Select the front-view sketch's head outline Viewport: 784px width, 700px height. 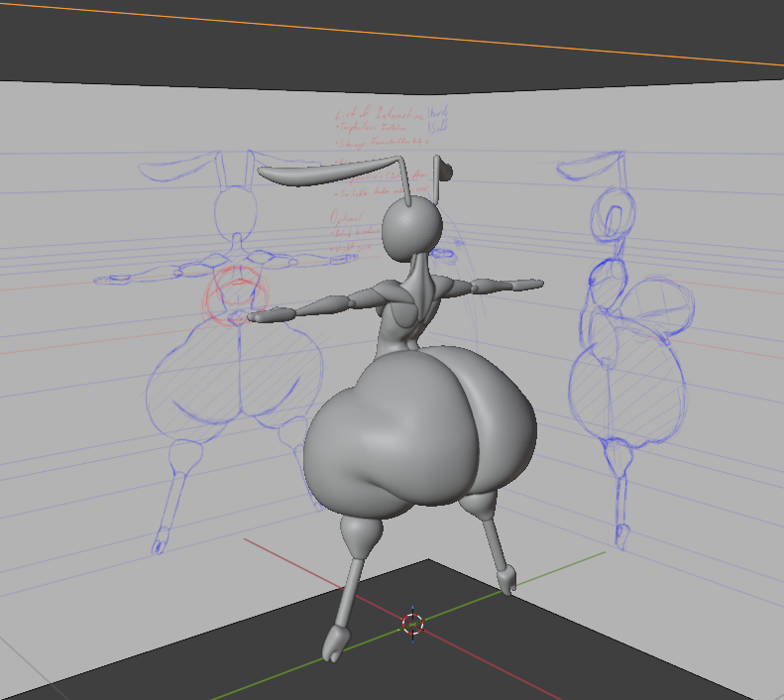(238, 209)
